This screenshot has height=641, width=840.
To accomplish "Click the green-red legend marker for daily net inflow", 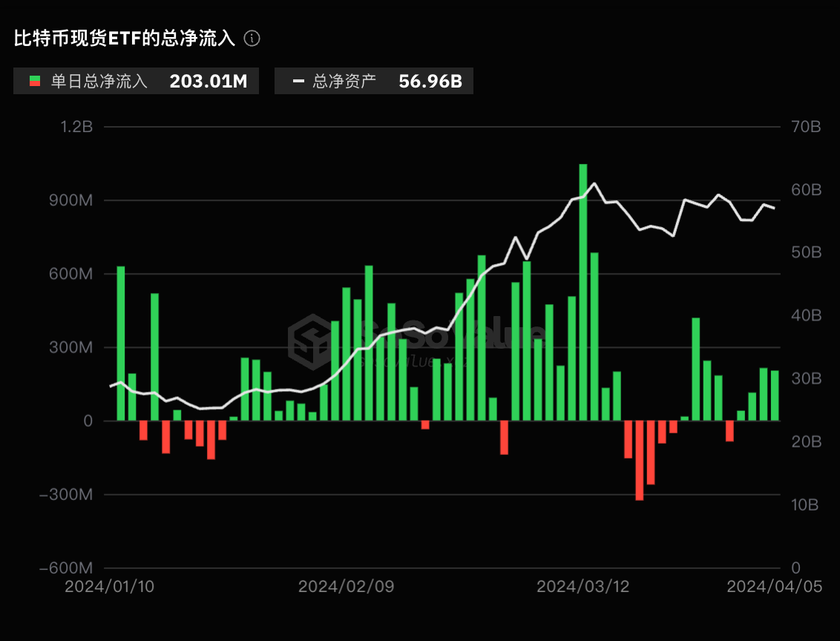I will pyautogui.click(x=34, y=82).
